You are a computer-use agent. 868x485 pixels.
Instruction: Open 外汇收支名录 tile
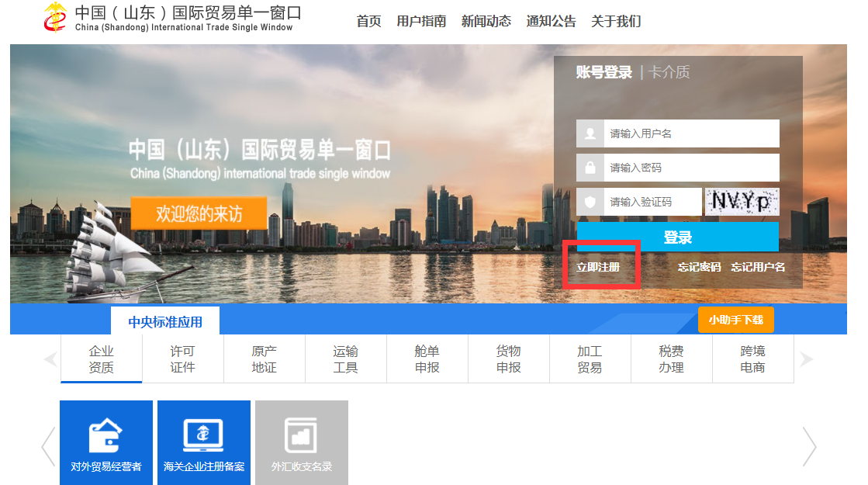(302, 443)
